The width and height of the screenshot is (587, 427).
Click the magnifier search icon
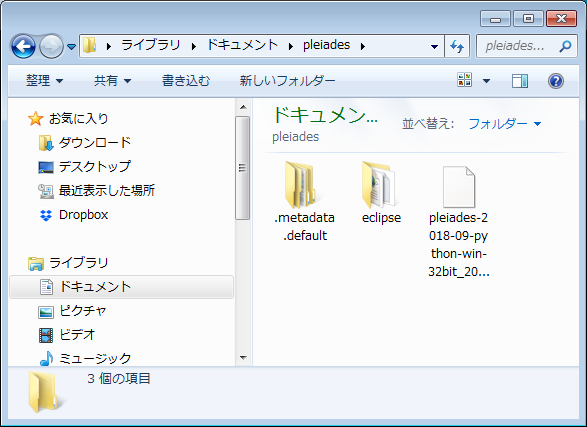pos(565,46)
